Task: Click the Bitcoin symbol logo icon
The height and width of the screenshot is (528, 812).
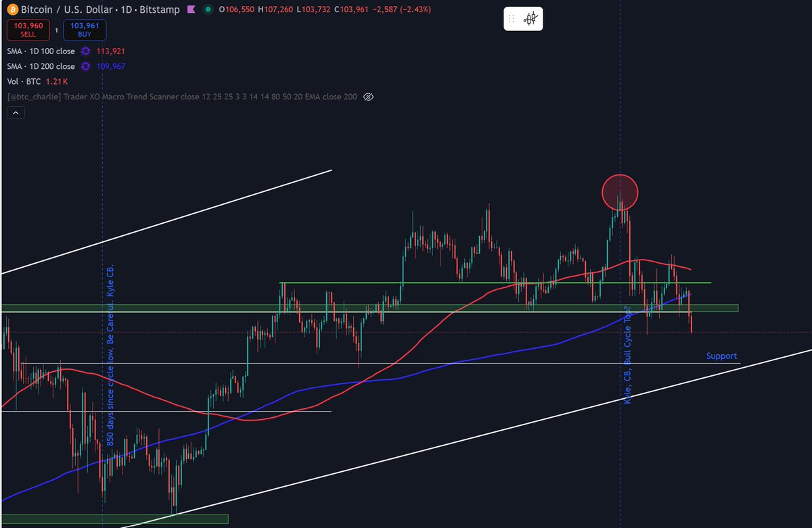Action: [x=13, y=10]
